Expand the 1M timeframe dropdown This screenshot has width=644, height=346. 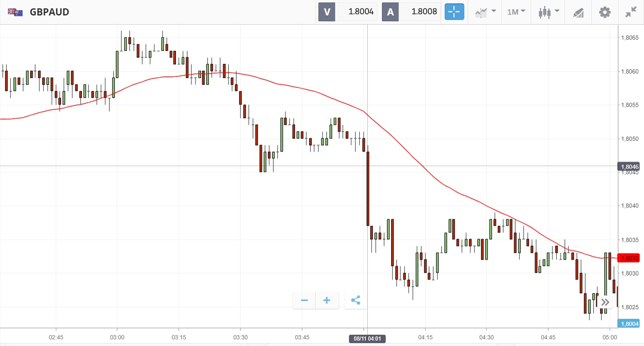(516, 12)
